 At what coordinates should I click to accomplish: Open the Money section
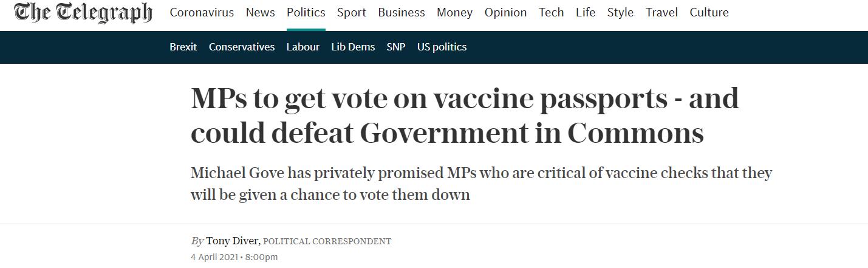click(x=454, y=13)
